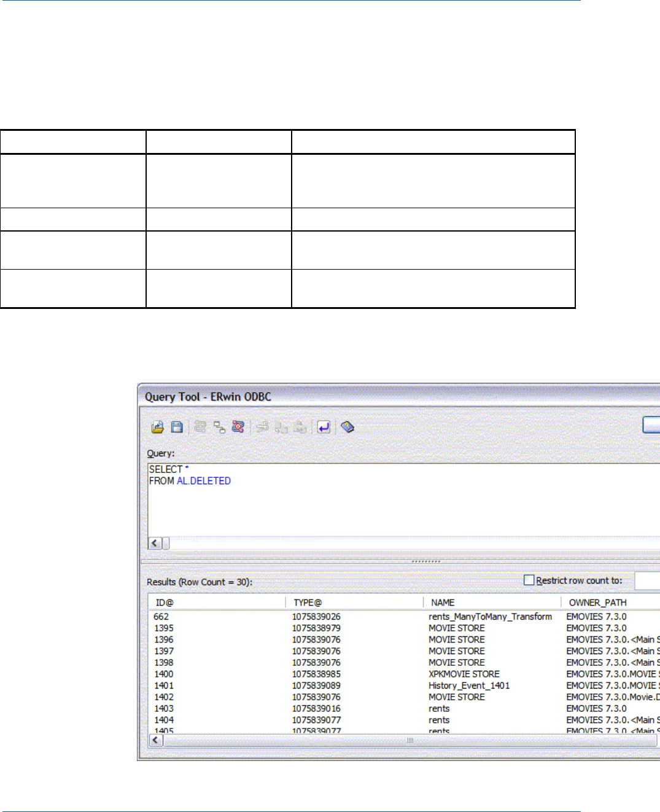
Task: Select the row with ID 662
Action: tap(405, 617)
